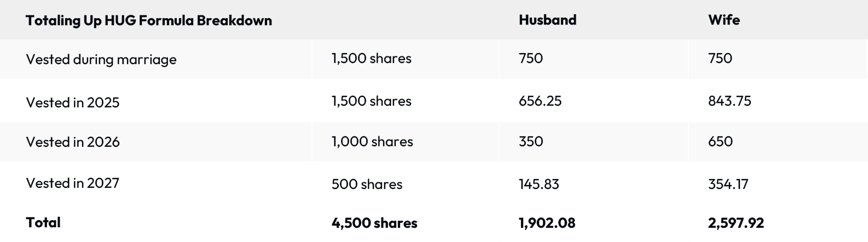Select the Wife column header
868x242 pixels.
tap(724, 20)
